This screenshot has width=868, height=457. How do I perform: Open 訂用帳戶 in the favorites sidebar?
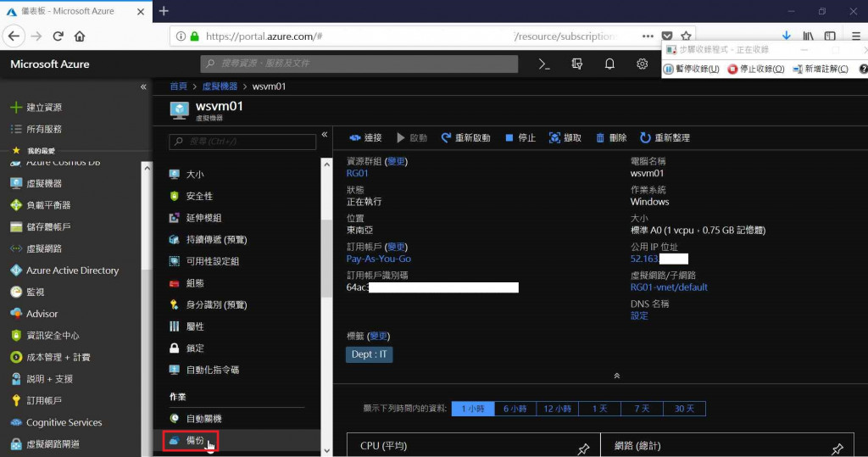click(x=36, y=400)
